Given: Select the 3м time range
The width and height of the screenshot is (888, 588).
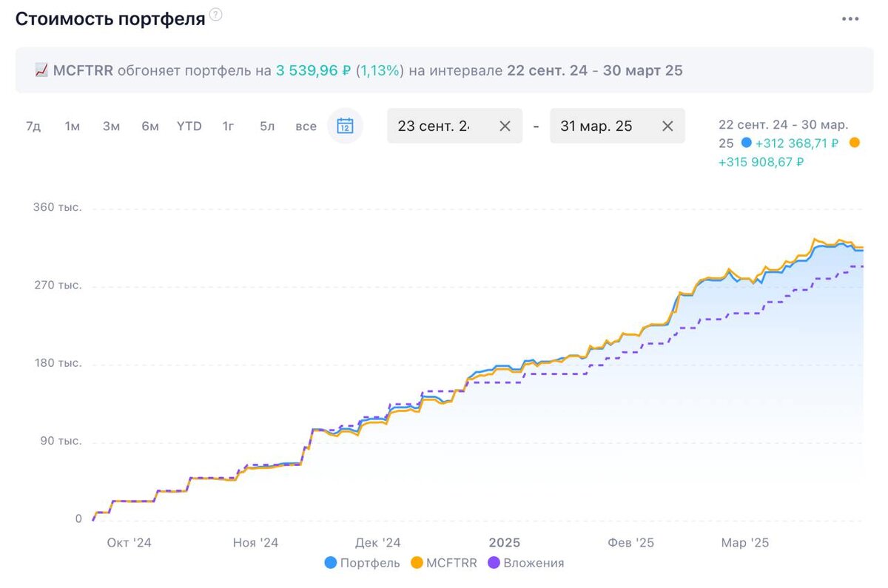Looking at the screenshot, I should [111, 126].
